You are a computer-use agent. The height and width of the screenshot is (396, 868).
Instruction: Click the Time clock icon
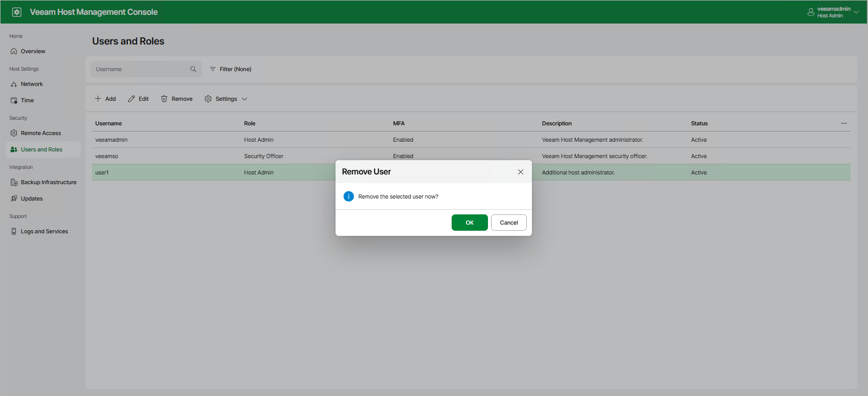14,100
